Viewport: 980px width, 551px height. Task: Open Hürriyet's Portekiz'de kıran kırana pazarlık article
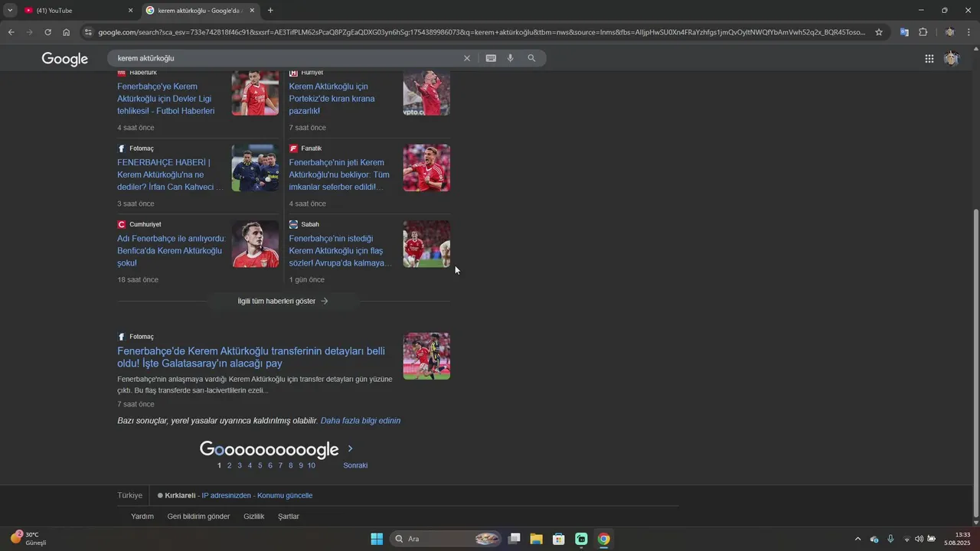(x=332, y=99)
